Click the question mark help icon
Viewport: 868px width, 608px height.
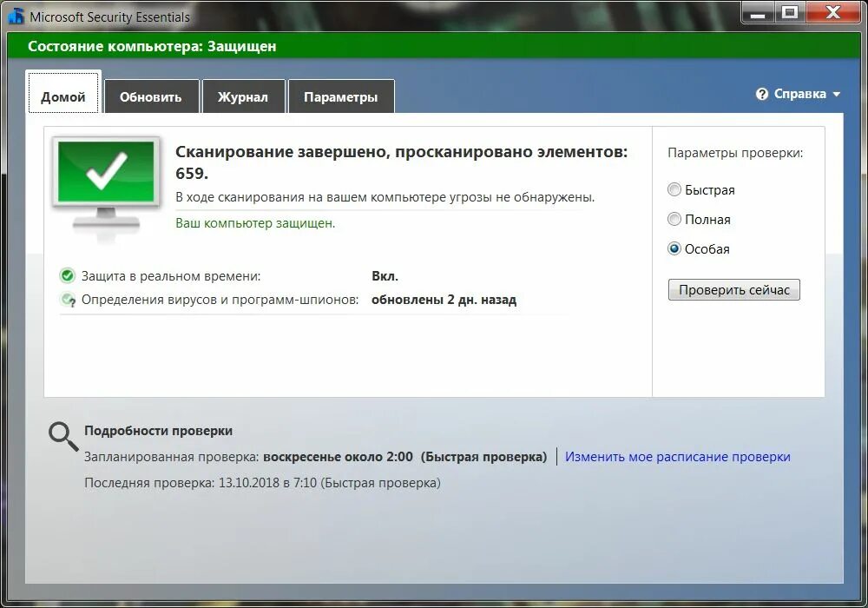762,94
